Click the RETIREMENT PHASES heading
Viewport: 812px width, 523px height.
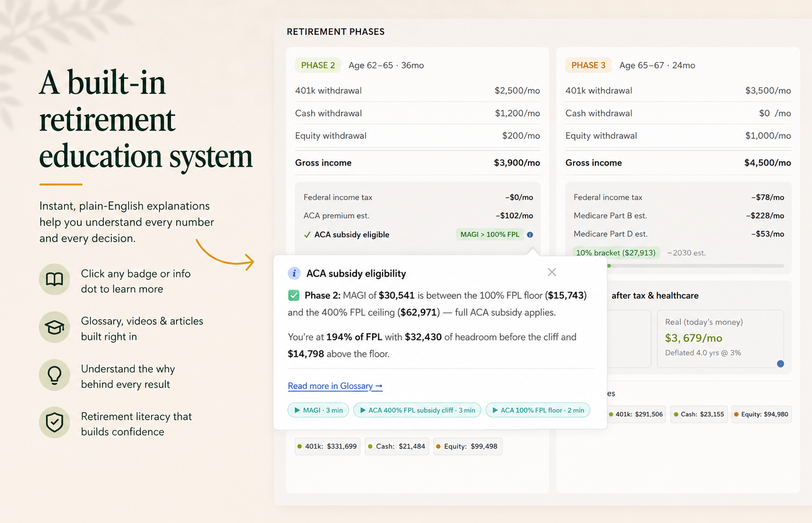(336, 32)
